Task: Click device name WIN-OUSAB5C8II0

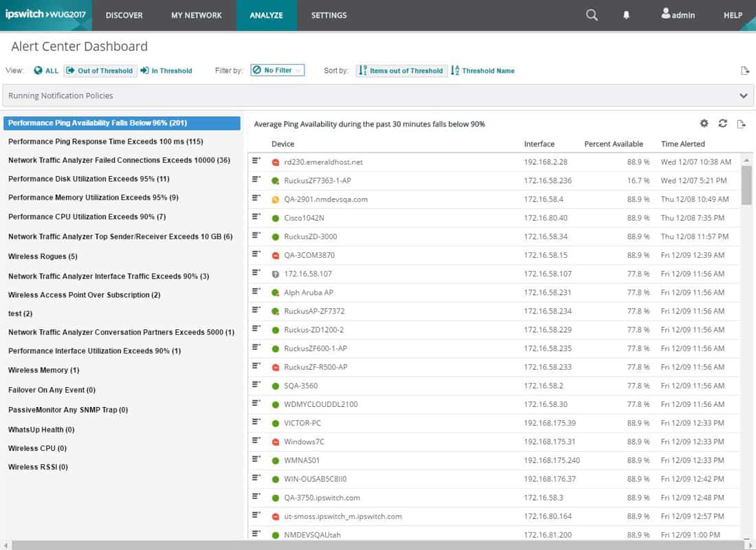Action: coord(315,479)
